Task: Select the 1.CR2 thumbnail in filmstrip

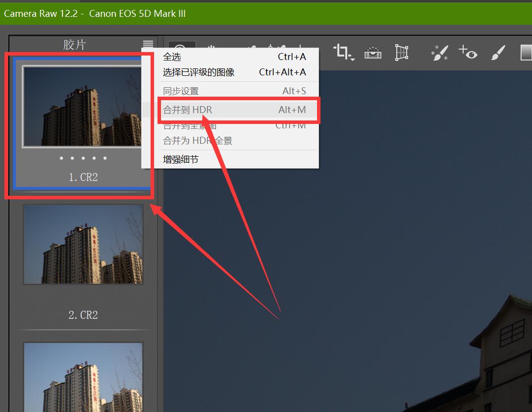Action: (x=83, y=107)
